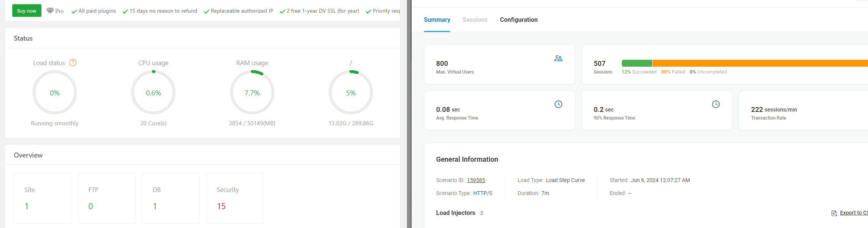Click the Avg. Response Time clock icon
This screenshot has height=228, width=868.
point(558,104)
